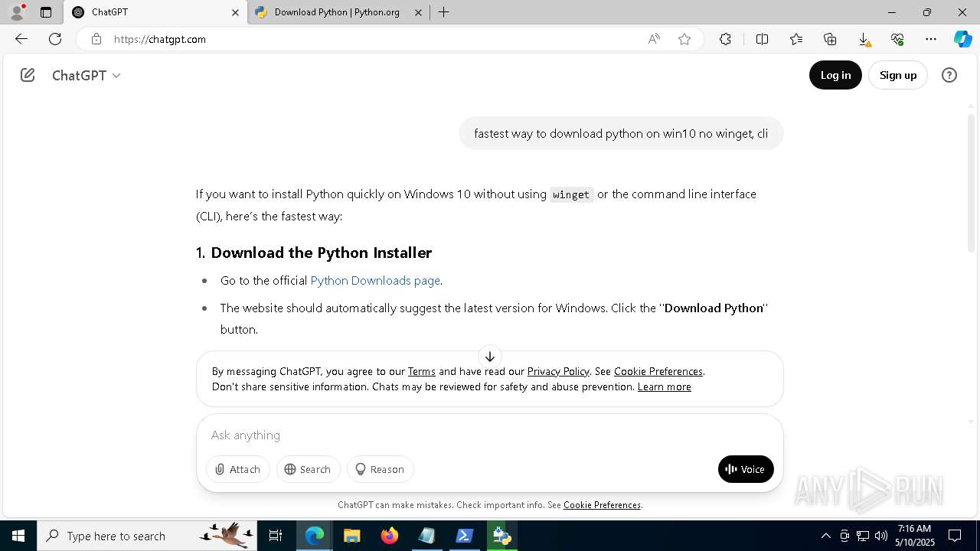Screen dimensions: 980x551
Task: Enable the Search tool toggle
Action: [308, 469]
